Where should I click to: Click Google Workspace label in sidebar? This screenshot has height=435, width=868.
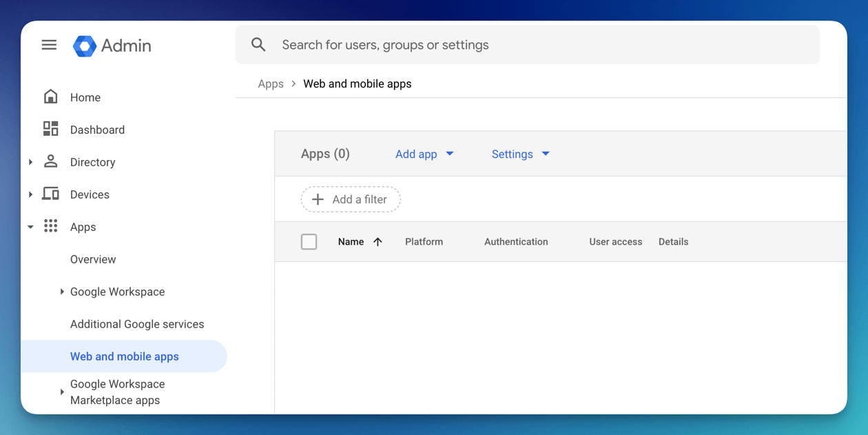click(x=117, y=292)
